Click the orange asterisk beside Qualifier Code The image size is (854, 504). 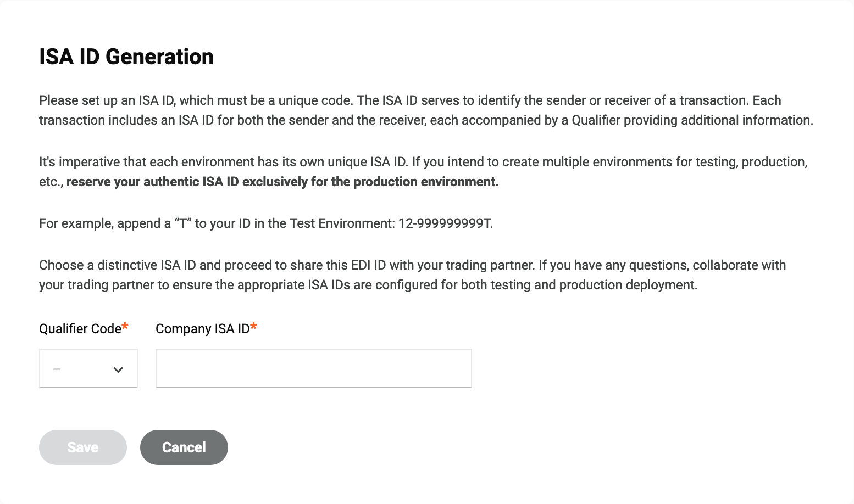pyautogui.click(x=125, y=327)
